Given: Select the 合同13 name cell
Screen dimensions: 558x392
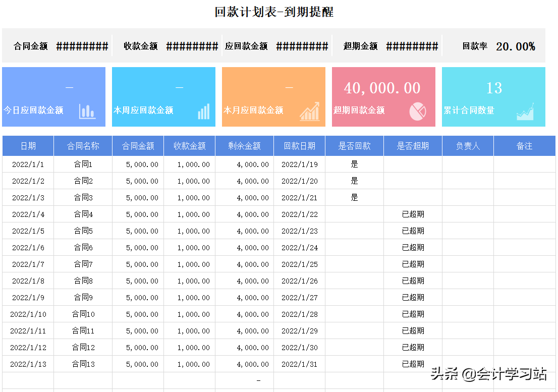Looking at the screenshot, I should (83, 364).
